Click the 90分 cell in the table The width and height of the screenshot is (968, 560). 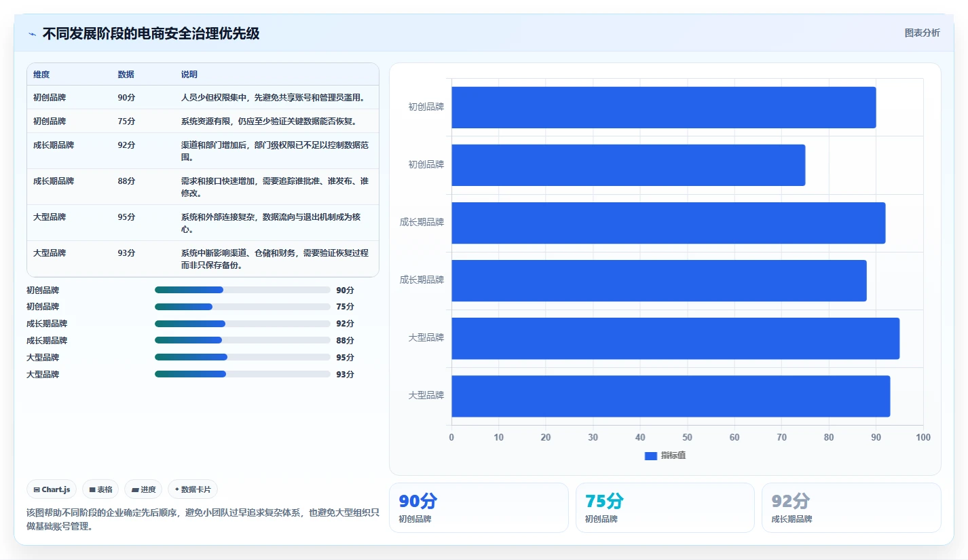[x=126, y=98]
